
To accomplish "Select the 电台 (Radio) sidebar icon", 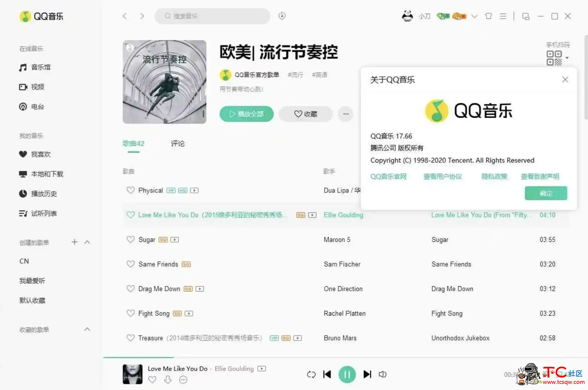I will point(24,107).
